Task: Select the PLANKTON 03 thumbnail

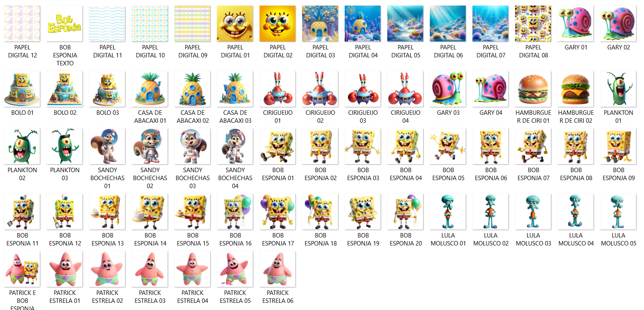Action: pyautogui.click(x=65, y=147)
